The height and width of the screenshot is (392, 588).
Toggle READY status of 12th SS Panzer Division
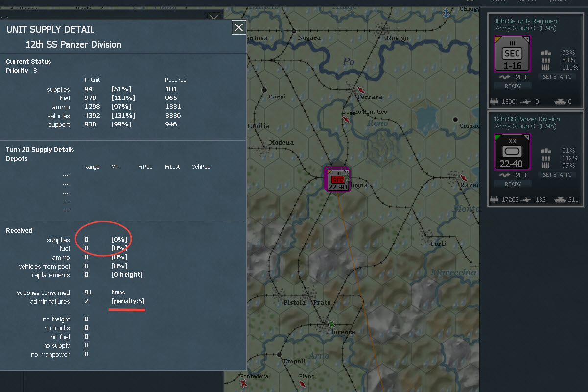[513, 184]
